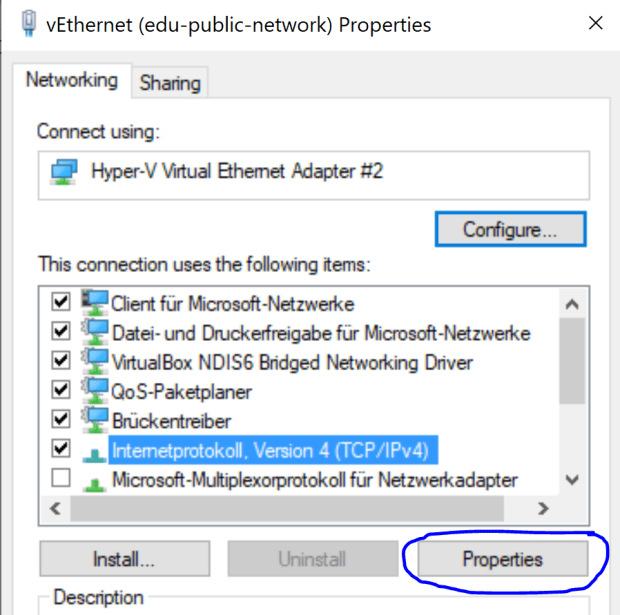The width and height of the screenshot is (620, 615).
Task: Click the Internetprotokoll Version 4 icon
Action: [96, 450]
